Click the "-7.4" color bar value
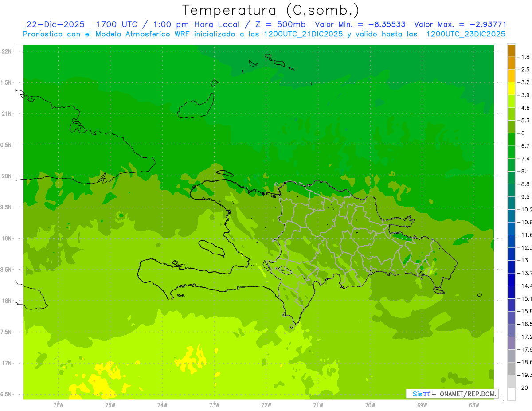The height and width of the screenshot is (411, 532). click(524, 159)
